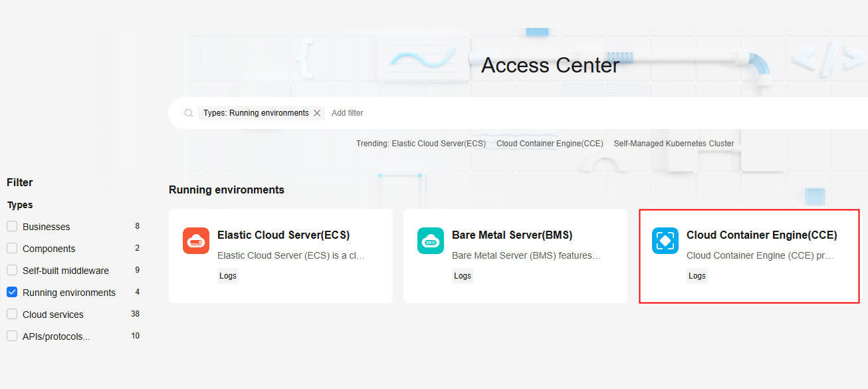Remove the Running environments filter tag

317,113
